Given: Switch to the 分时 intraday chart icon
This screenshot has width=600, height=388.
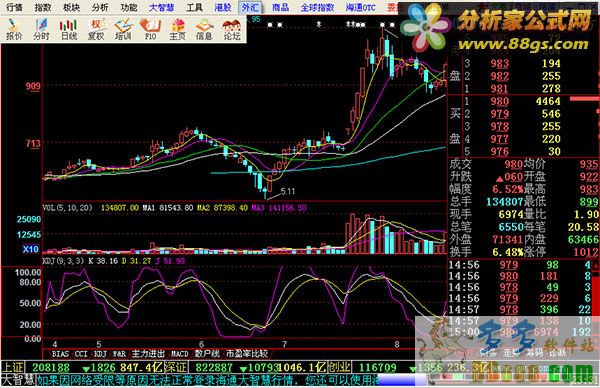Looking at the screenshot, I should (41, 29).
